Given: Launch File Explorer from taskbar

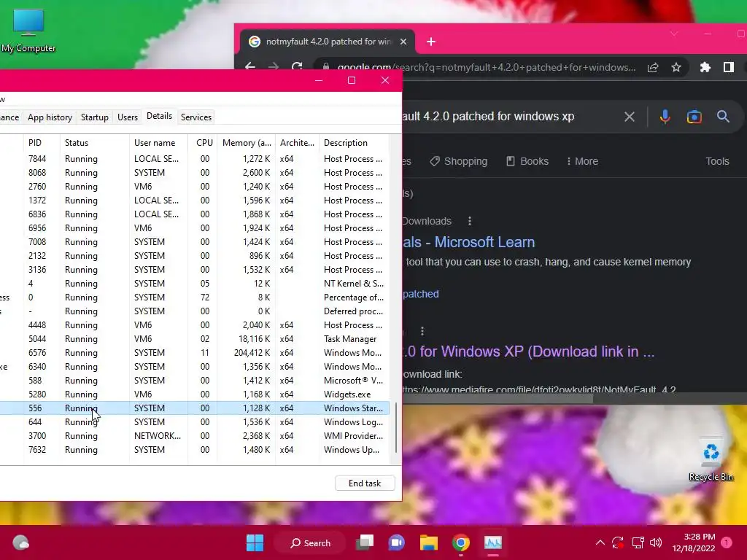Looking at the screenshot, I should click(428, 542).
